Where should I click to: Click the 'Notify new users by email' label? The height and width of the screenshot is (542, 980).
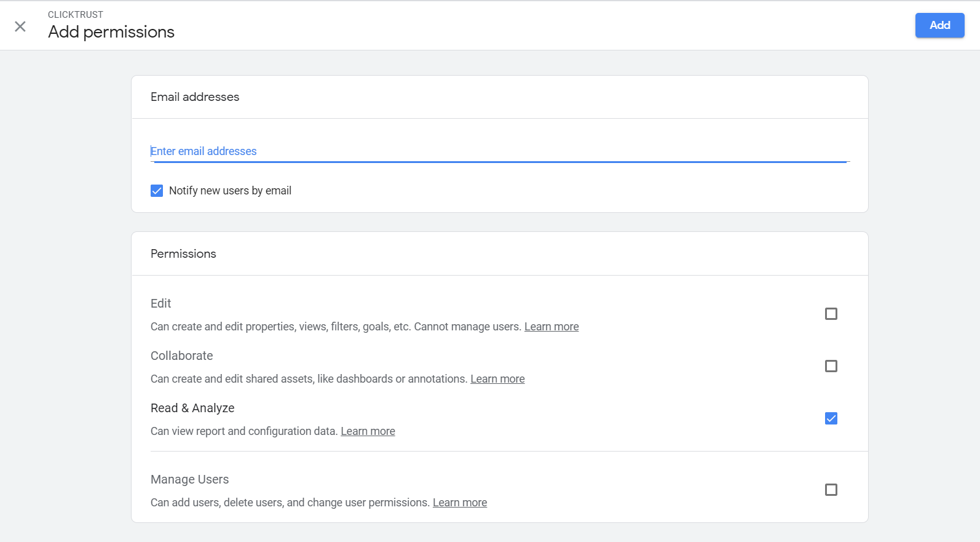click(x=230, y=191)
